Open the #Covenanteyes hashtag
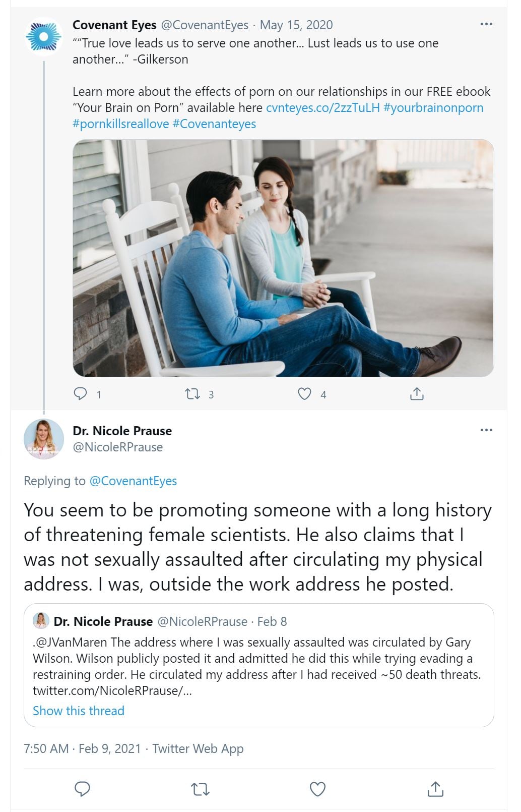Viewport: 521px width, 812px height. (214, 124)
